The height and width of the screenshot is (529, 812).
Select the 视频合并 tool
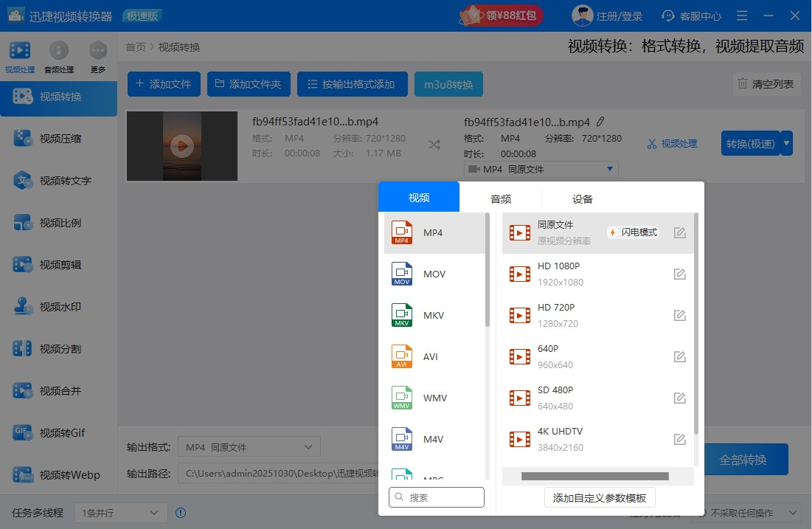click(59, 390)
